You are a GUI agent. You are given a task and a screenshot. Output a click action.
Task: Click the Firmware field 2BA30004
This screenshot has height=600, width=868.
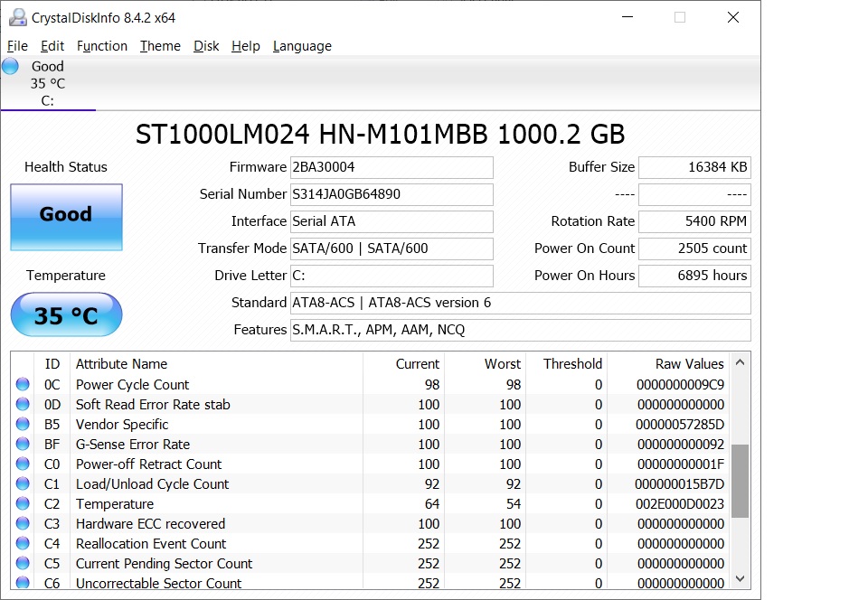click(x=392, y=167)
